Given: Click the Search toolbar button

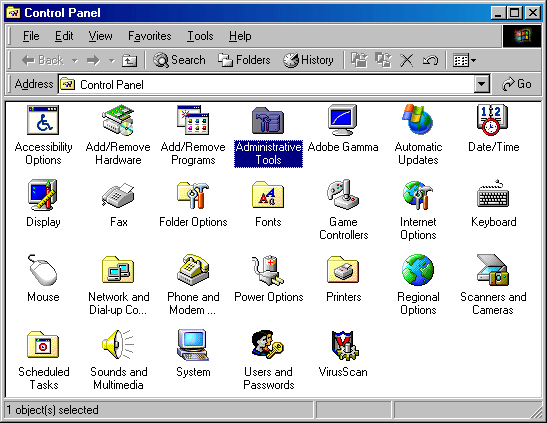Looking at the screenshot, I should tap(179, 60).
